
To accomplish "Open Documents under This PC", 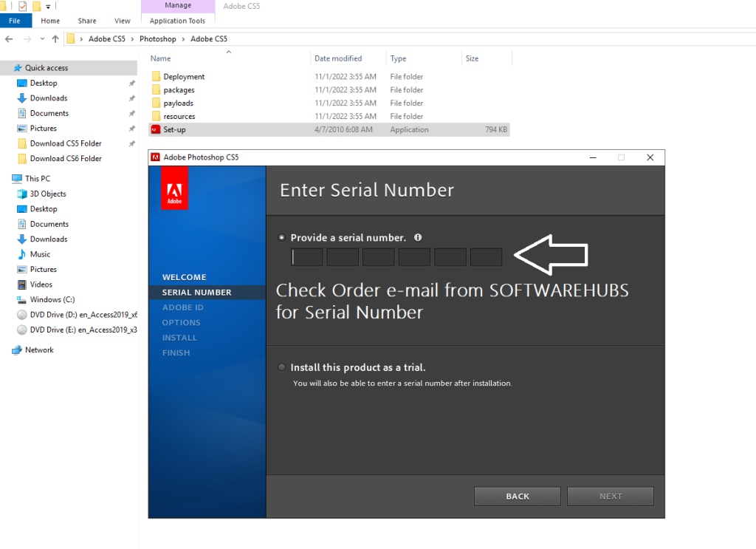I will pos(49,224).
